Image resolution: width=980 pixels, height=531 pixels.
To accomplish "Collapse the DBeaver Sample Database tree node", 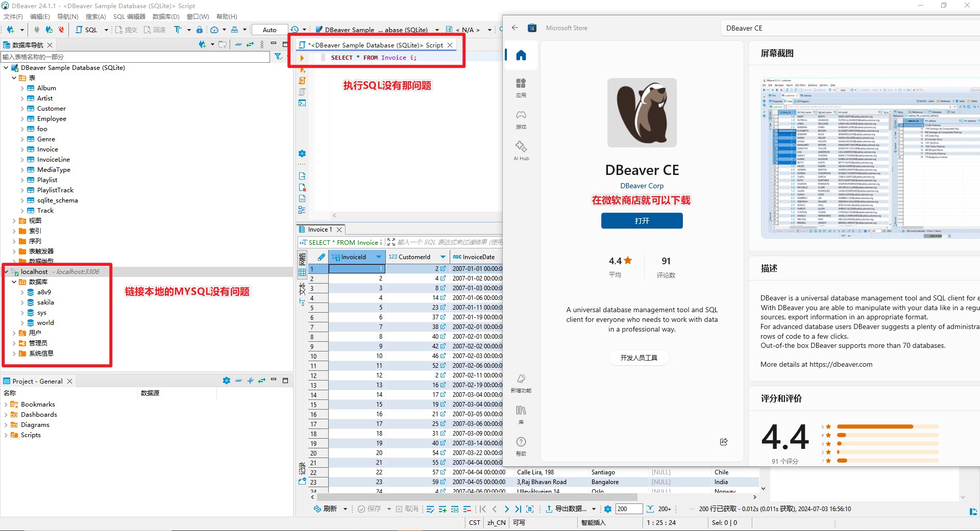I will [x=6, y=67].
